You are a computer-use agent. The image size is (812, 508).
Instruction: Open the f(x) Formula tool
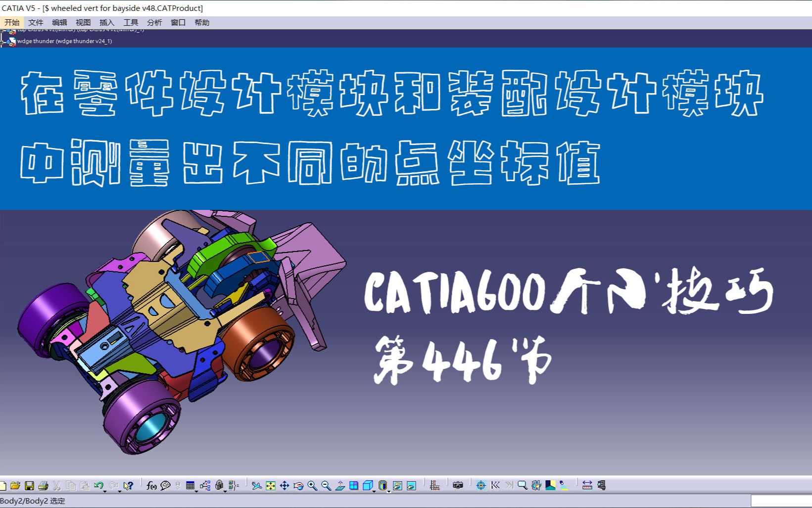click(151, 486)
